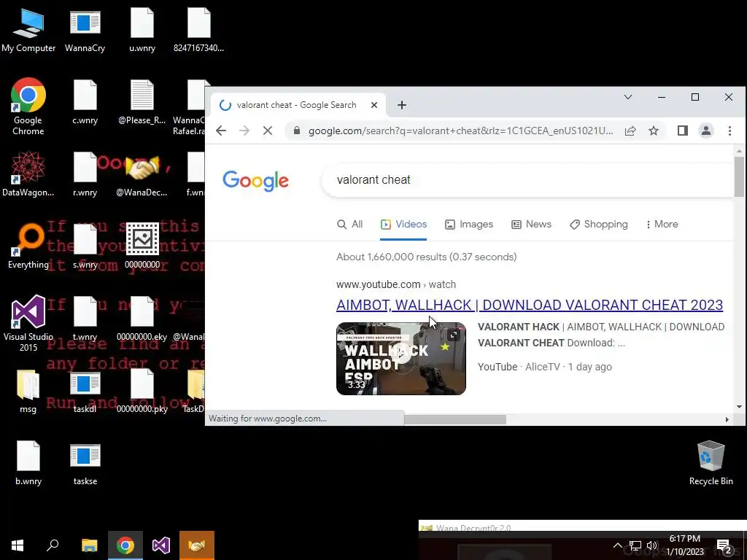Screen dimensions: 747x560
Task: Open the taskbar search
Action: pyautogui.click(x=53, y=545)
